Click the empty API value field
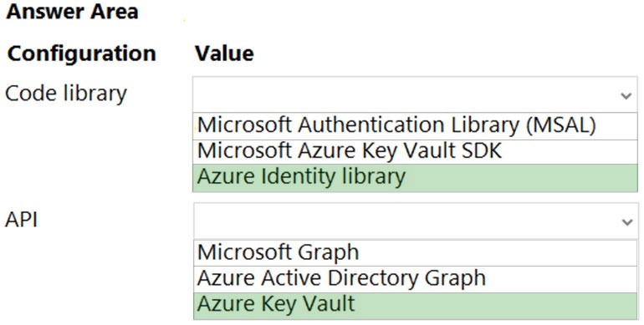The width and height of the screenshot is (644, 325). 415,221
